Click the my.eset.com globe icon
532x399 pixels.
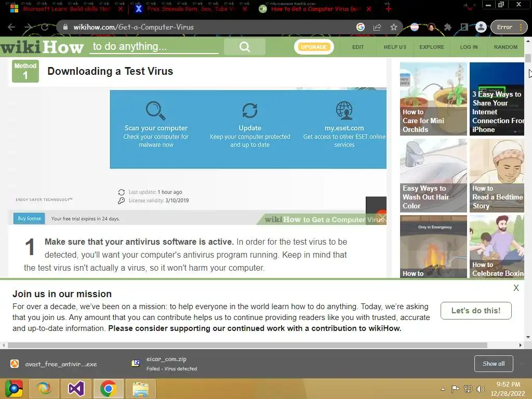click(x=344, y=111)
